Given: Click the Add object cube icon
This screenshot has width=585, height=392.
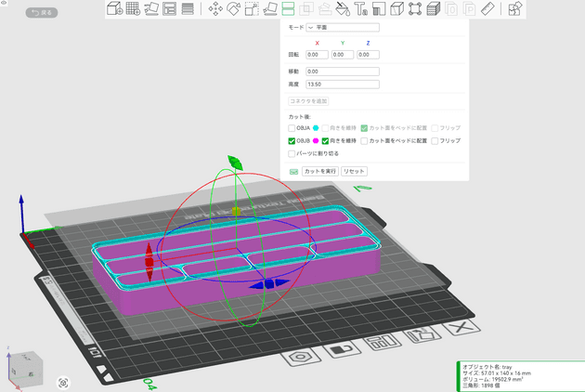Looking at the screenshot, I should [x=114, y=9].
